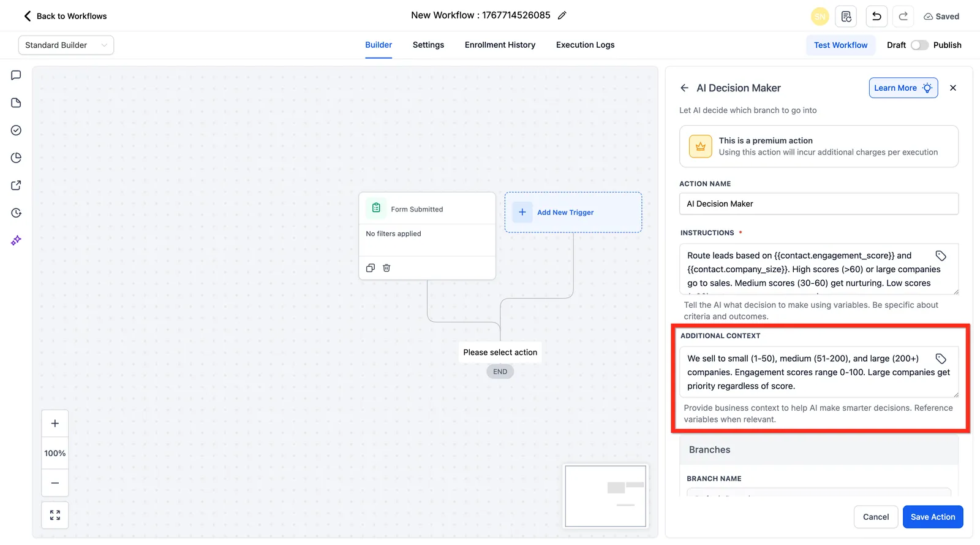Zoom in the canvas with plus

[x=55, y=424]
